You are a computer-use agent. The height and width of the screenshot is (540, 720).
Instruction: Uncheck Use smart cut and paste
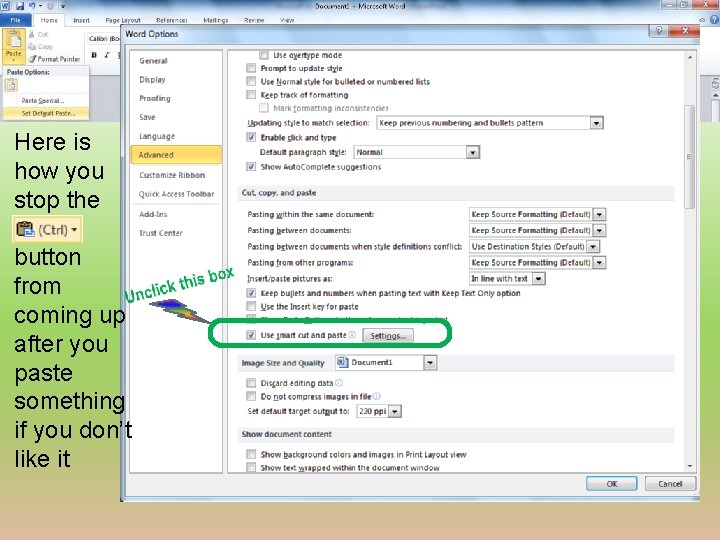tap(251, 335)
